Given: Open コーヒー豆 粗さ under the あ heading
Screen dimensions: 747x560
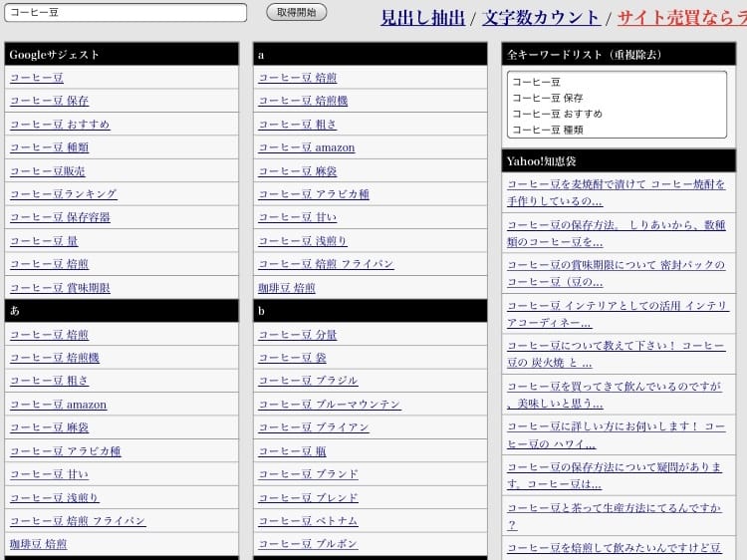Looking at the screenshot, I should (x=50, y=381).
